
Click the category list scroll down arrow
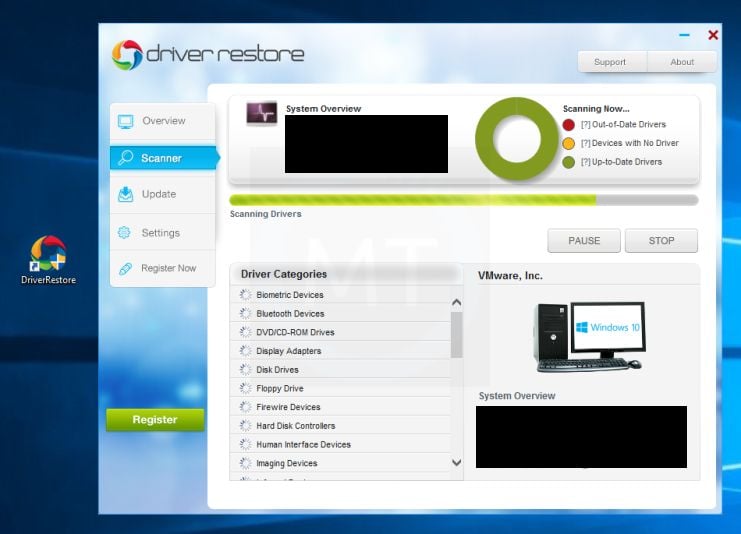click(x=457, y=462)
